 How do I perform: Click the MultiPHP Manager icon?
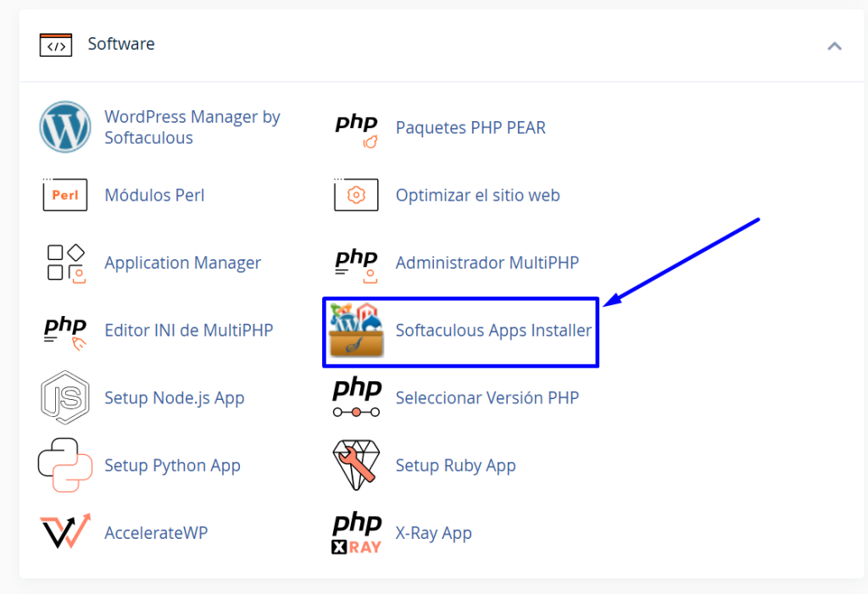click(357, 266)
